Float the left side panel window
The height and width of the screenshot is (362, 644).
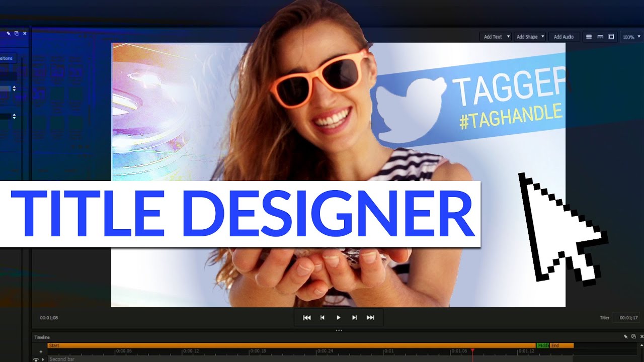pyautogui.click(x=16, y=33)
